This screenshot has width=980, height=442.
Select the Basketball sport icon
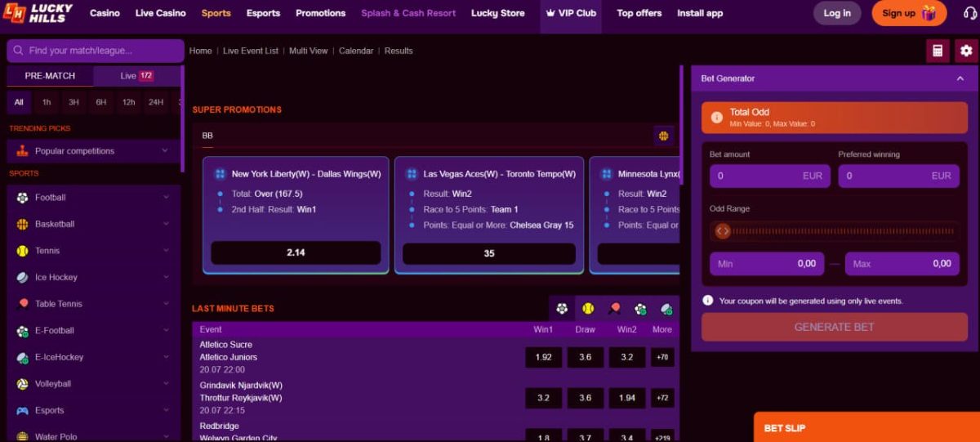pyautogui.click(x=22, y=224)
